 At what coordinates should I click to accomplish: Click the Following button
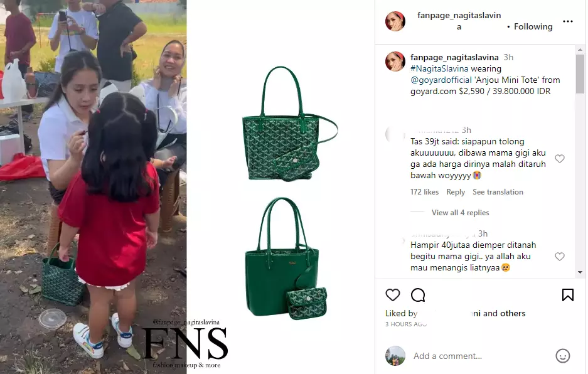tap(533, 26)
